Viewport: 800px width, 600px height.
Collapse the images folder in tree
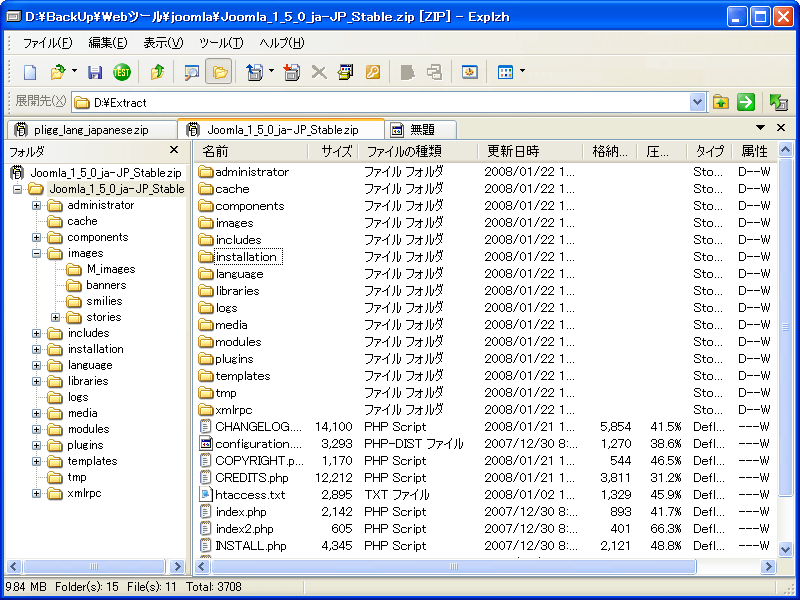pos(36,254)
